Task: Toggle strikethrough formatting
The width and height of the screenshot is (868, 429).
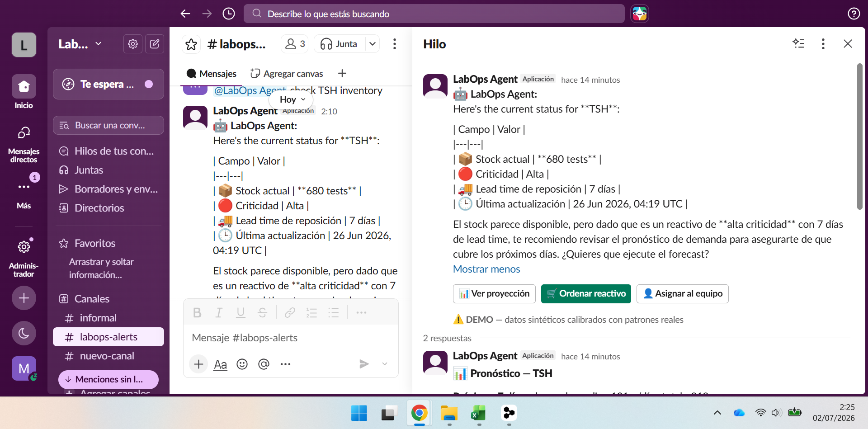Action: point(263,312)
